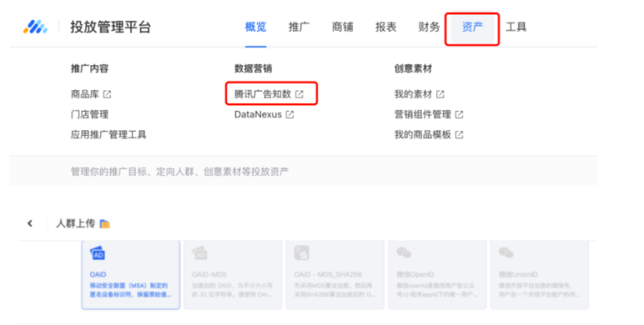Screen dimensions: 644x325
Task: Open the DataNexus link
Action: [258, 114]
